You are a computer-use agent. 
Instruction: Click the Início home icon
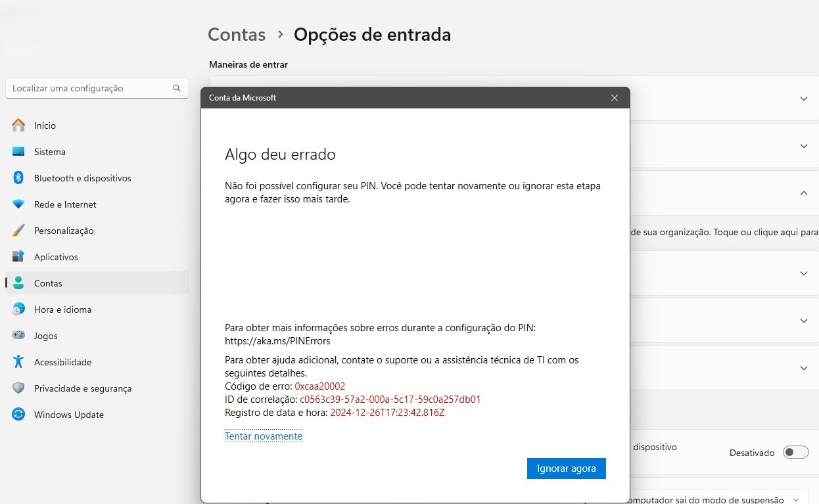coord(18,126)
